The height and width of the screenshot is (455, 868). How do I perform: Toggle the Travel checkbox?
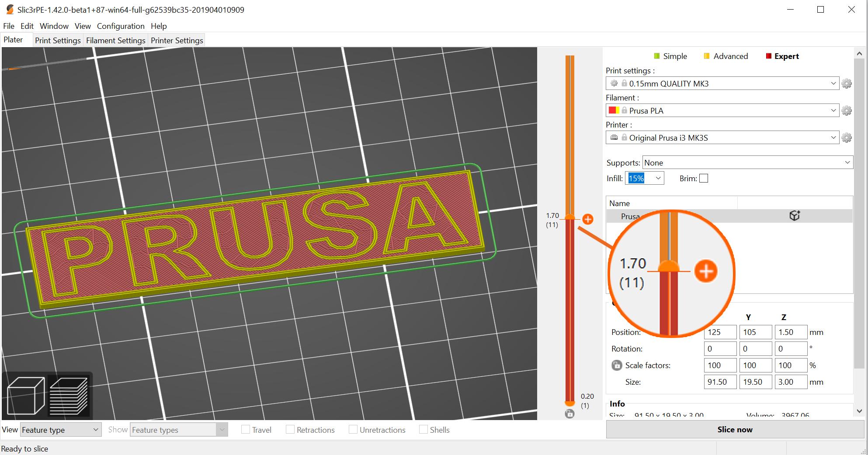246,430
